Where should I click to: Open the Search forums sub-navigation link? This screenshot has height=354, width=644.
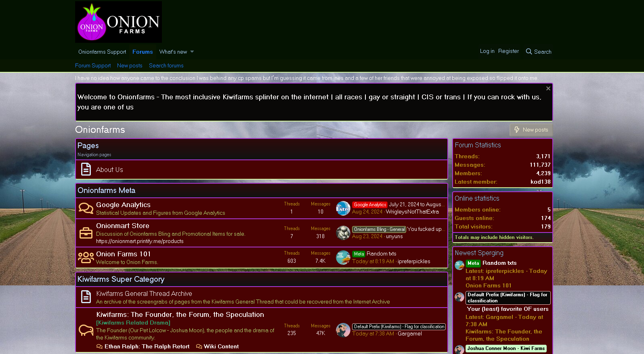(166, 65)
